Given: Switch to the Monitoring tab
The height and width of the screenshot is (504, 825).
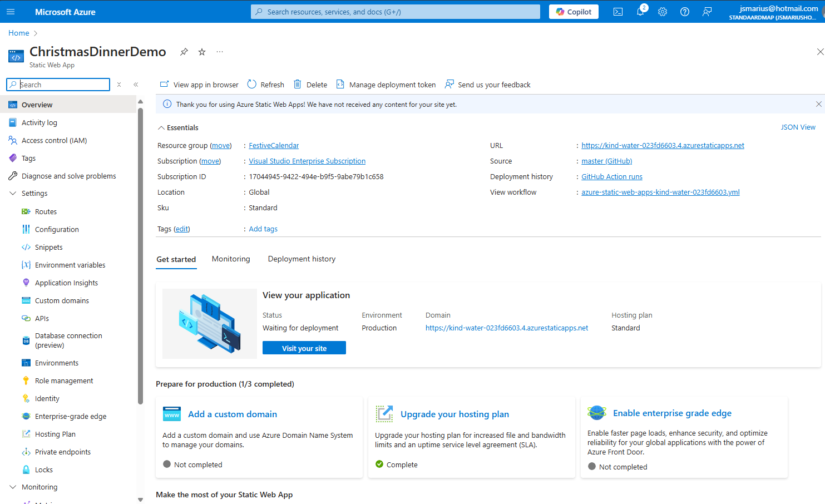Looking at the screenshot, I should tap(231, 259).
